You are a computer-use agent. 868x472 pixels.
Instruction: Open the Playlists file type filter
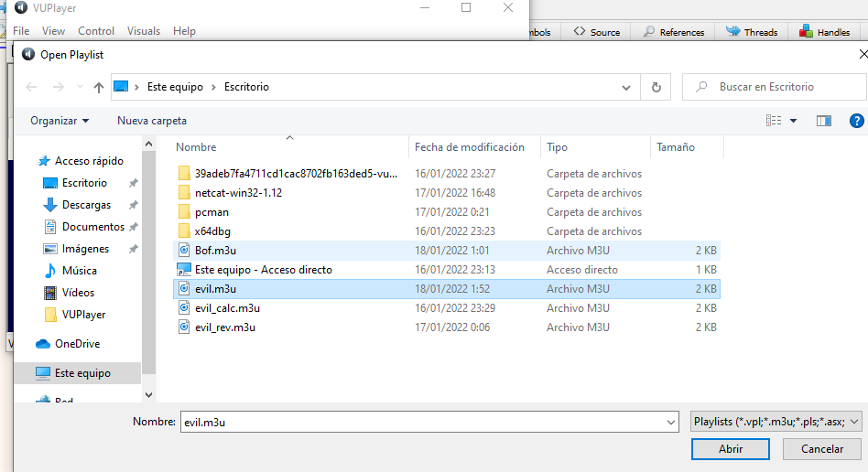click(776, 422)
